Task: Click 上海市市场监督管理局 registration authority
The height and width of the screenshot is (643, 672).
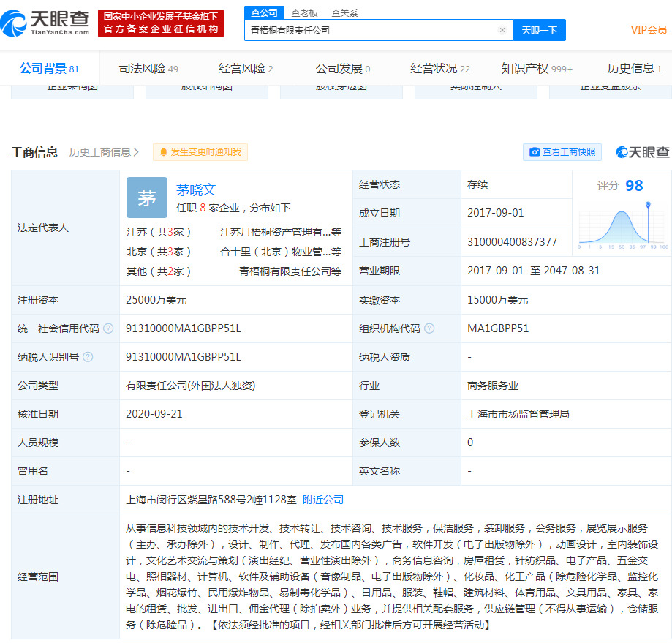Action: coord(518,414)
